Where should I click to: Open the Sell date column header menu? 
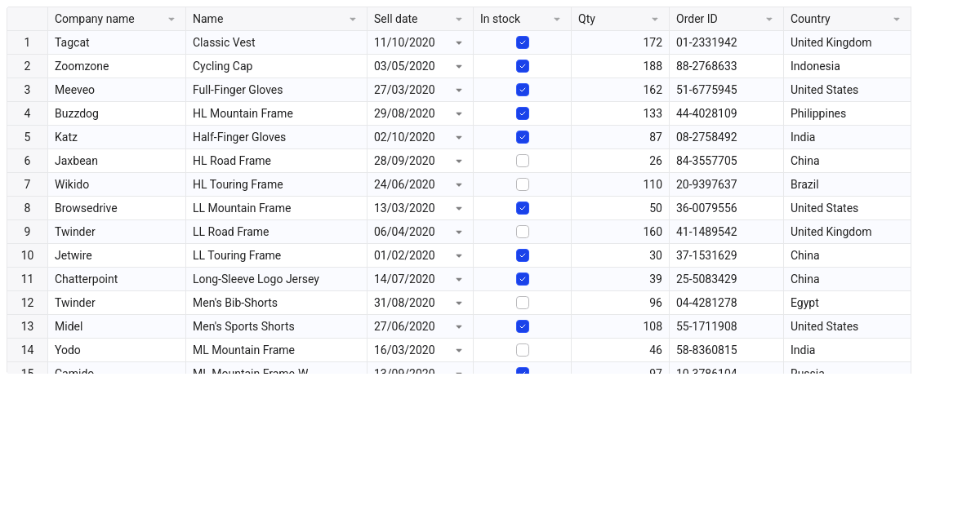point(459,20)
